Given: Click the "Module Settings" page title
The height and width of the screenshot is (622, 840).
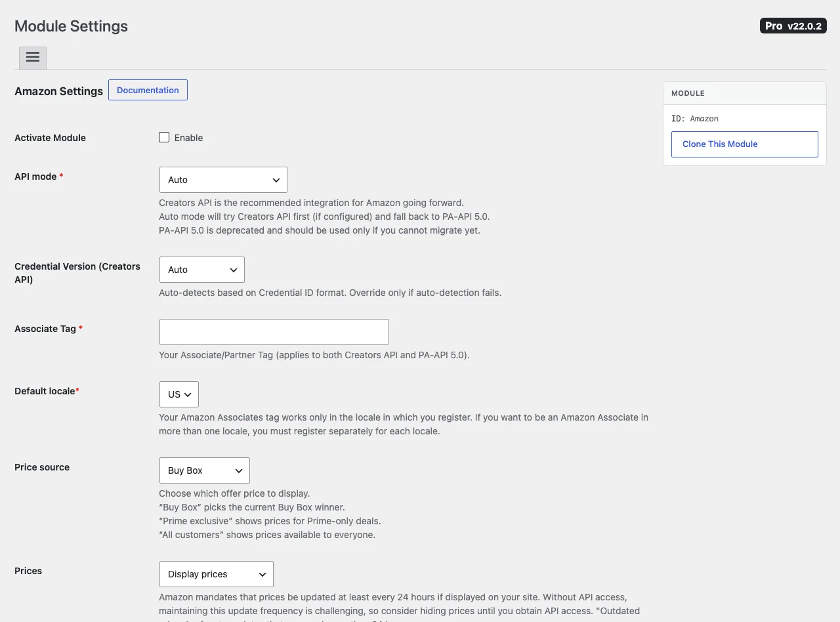Looking at the screenshot, I should coord(71,26).
